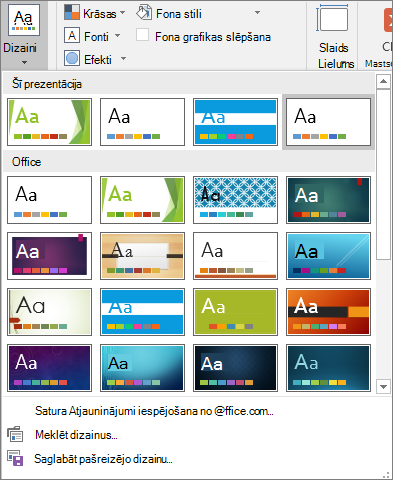Select dark teal theme with cyan Aa text
The height and width of the screenshot is (480, 393).
coord(328,368)
